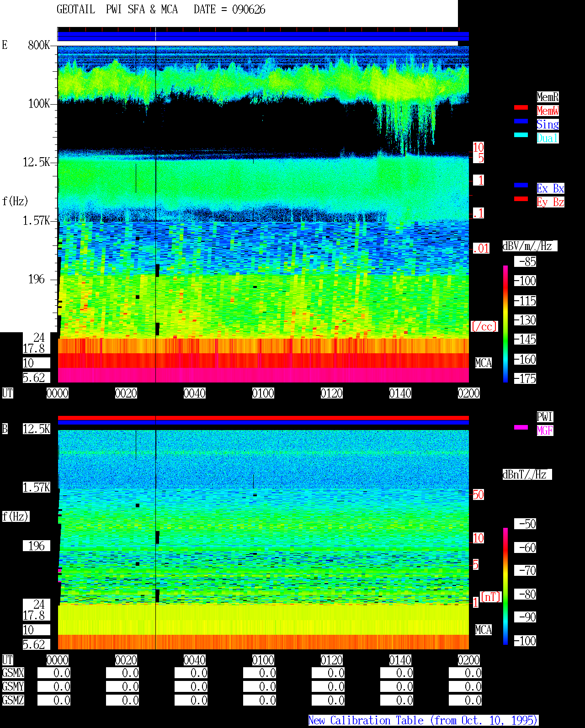Click the dBV/m/√Hz vertical color bar

tap(505, 324)
